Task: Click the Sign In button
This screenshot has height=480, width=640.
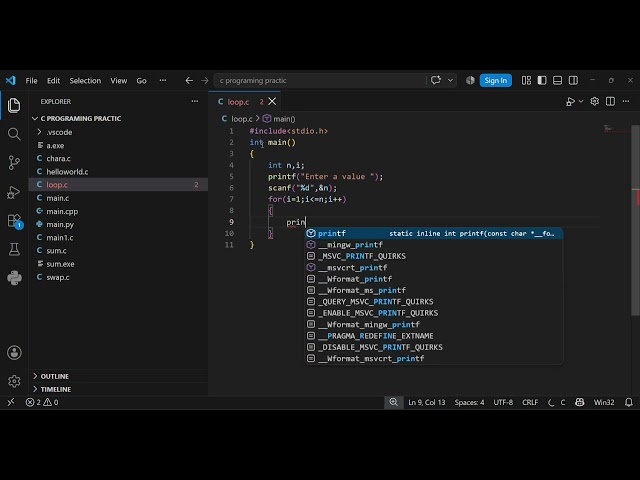Action: pos(496,80)
